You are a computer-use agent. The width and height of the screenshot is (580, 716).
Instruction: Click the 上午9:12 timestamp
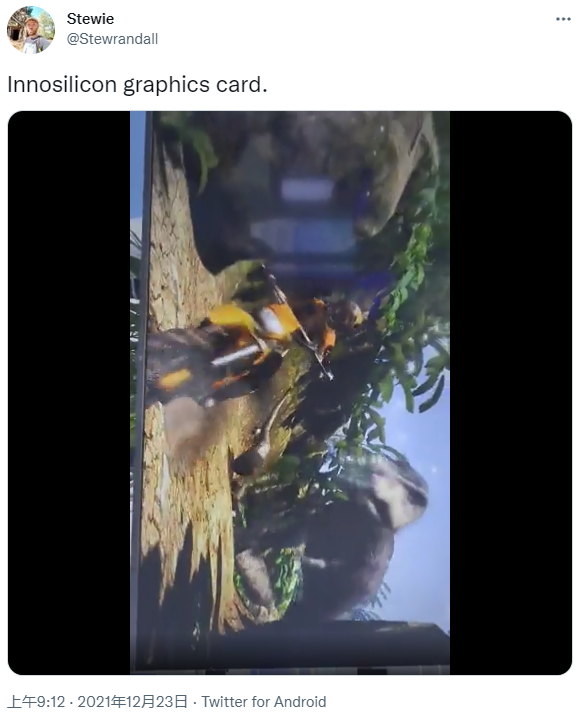click(x=37, y=701)
